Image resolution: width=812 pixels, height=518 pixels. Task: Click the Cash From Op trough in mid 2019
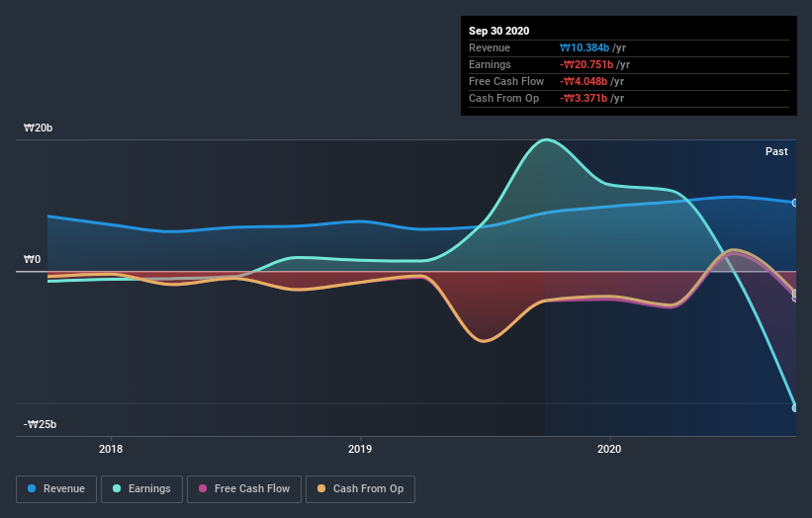(484, 341)
